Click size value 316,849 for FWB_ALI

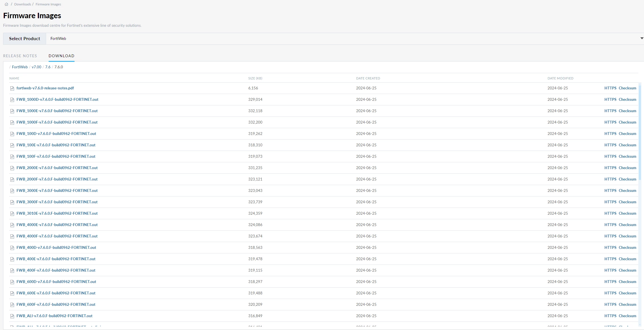[255, 316]
